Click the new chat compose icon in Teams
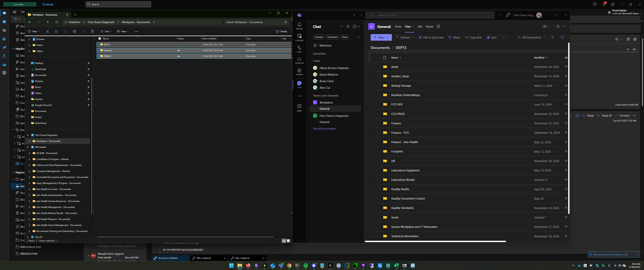644x270 pixels. [355, 27]
